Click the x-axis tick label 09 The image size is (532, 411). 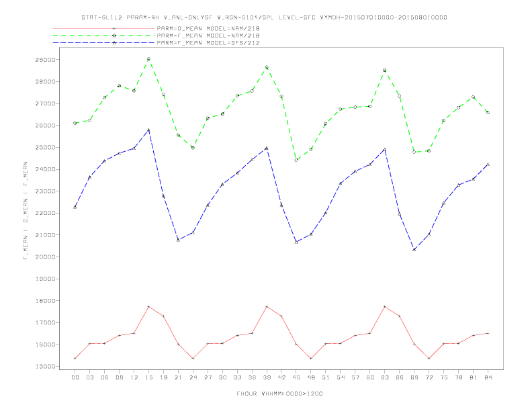[x=119, y=377]
